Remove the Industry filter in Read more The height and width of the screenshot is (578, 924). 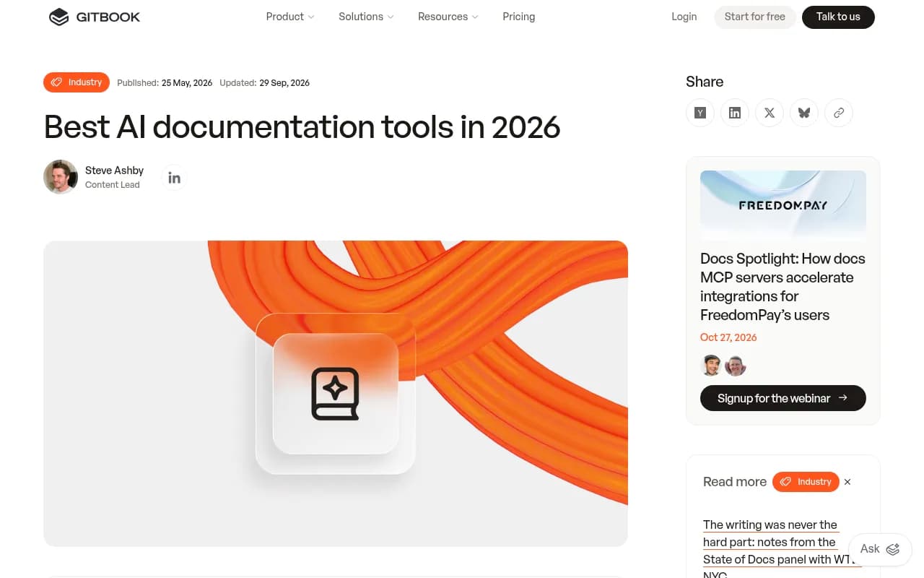(847, 482)
